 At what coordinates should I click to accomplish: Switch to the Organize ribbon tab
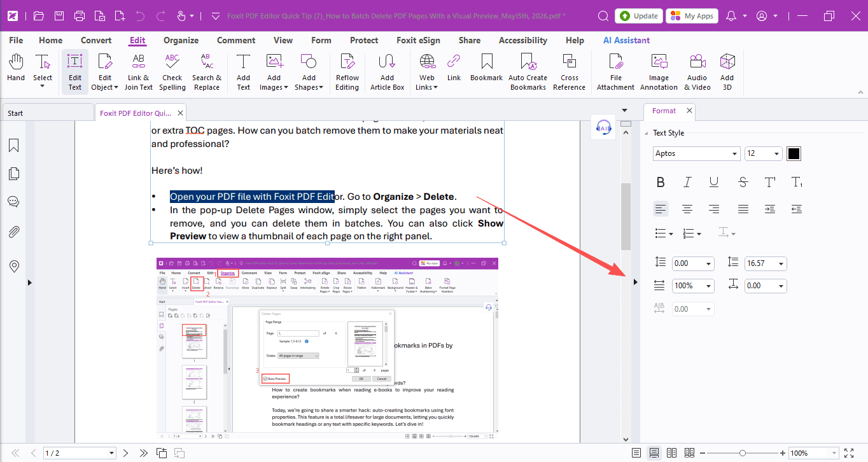pyautogui.click(x=181, y=40)
